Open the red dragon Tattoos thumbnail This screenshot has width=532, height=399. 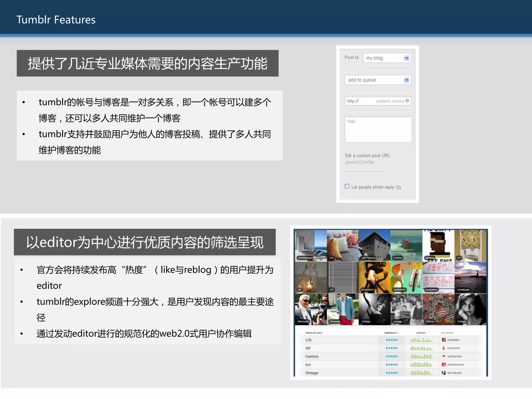(438, 309)
